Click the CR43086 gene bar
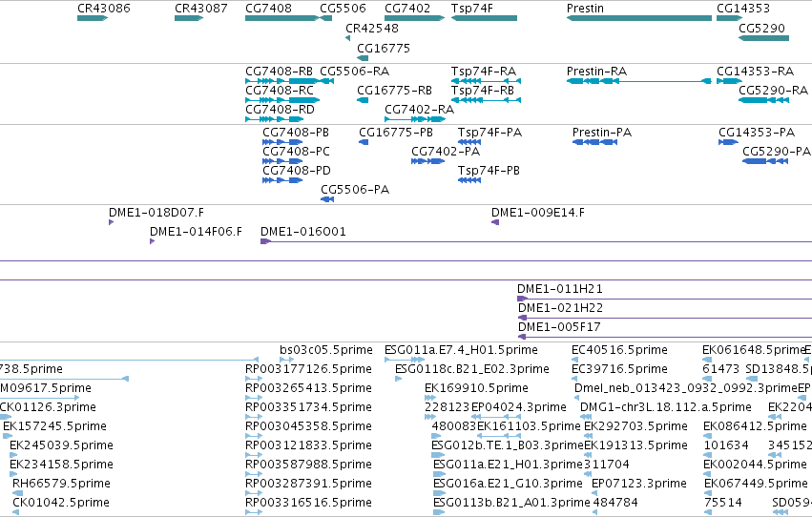The width and height of the screenshot is (812, 517). click(93, 18)
